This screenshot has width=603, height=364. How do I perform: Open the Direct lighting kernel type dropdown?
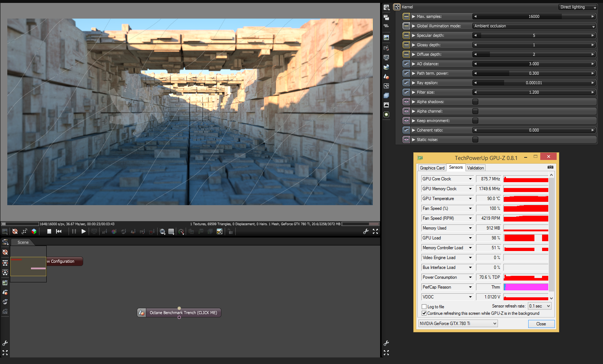(x=578, y=7)
